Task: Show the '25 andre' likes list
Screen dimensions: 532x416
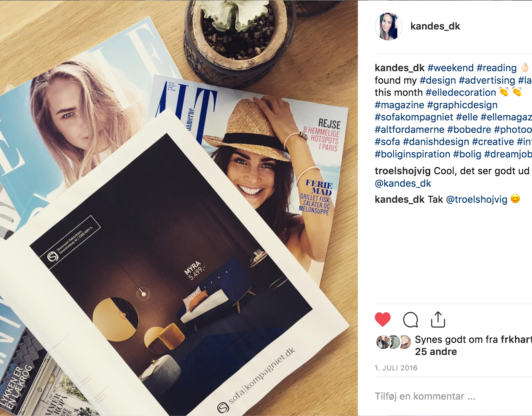Action: click(436, 352)
